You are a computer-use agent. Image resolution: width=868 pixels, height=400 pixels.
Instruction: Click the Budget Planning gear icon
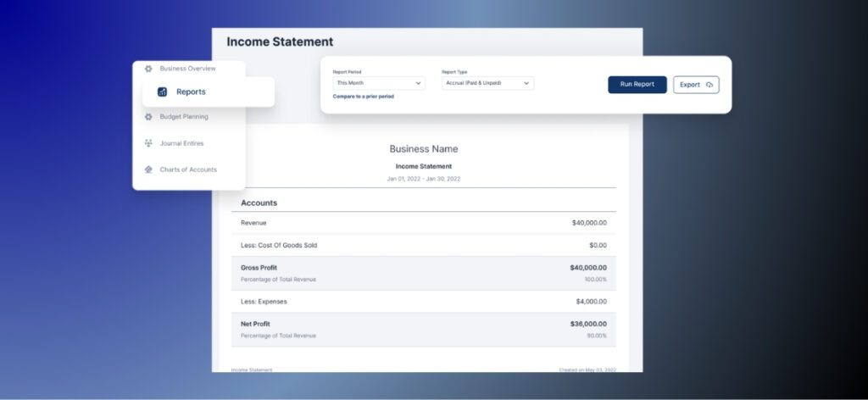(x=148, y=117)
